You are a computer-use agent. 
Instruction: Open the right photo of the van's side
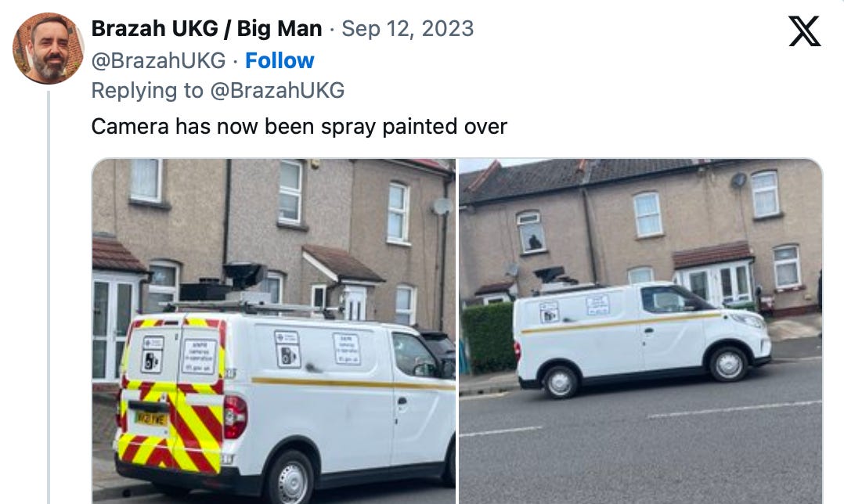point(640,331)
